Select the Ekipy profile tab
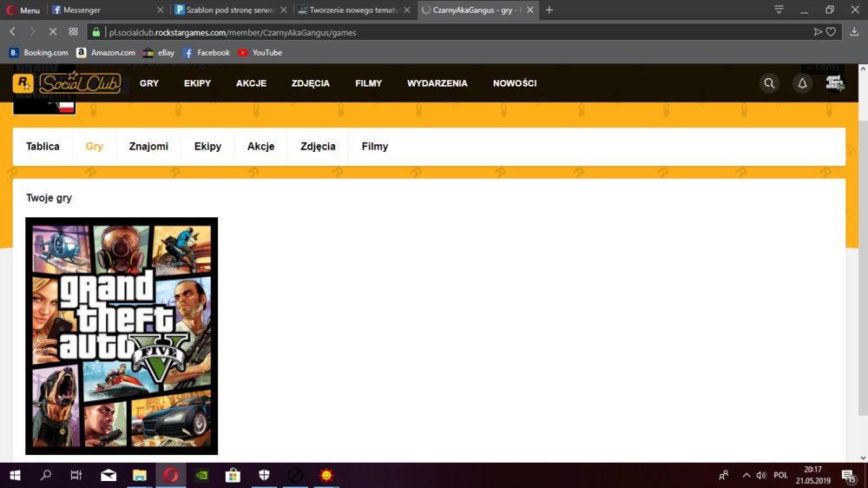 coord(207,146)
